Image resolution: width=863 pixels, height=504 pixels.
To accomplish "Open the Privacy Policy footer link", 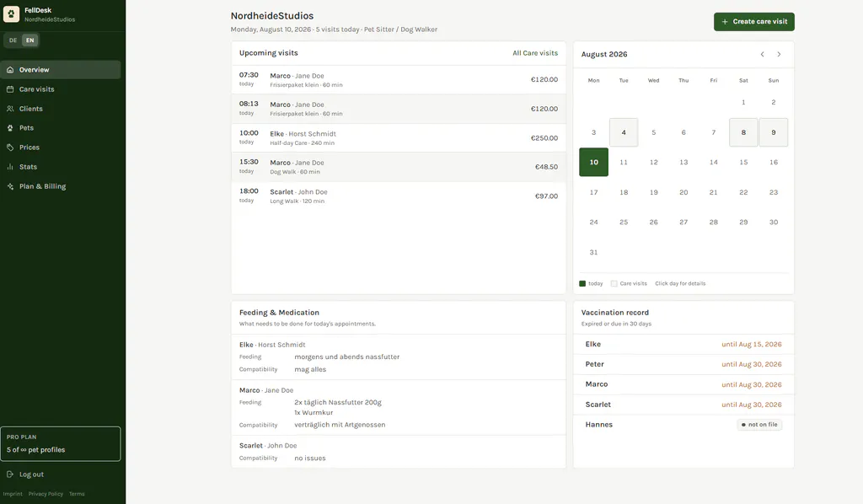I will coord(46,494).
